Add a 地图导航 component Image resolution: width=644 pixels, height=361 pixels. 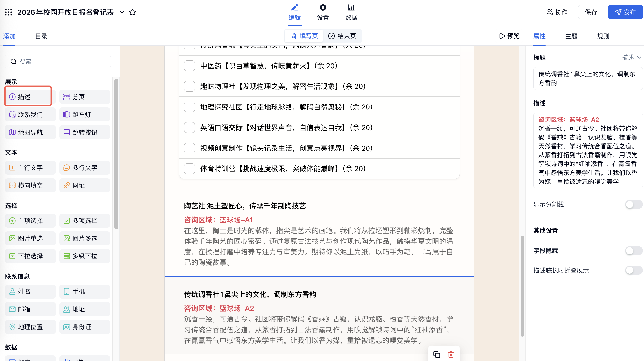point(30,132)
